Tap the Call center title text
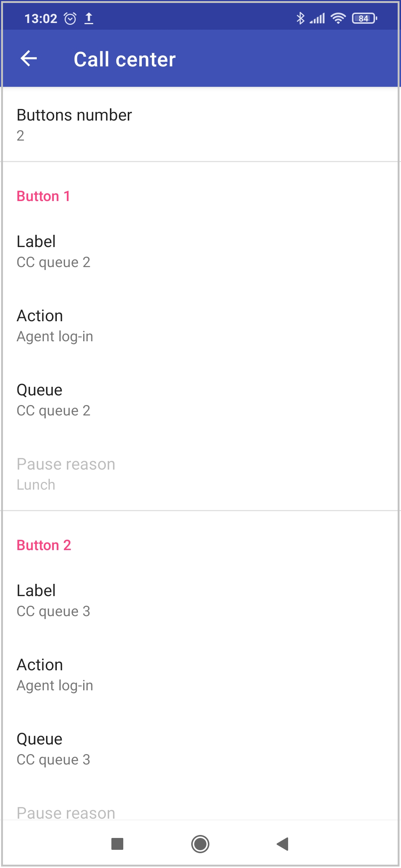401x868 pixels. (125, 59)
